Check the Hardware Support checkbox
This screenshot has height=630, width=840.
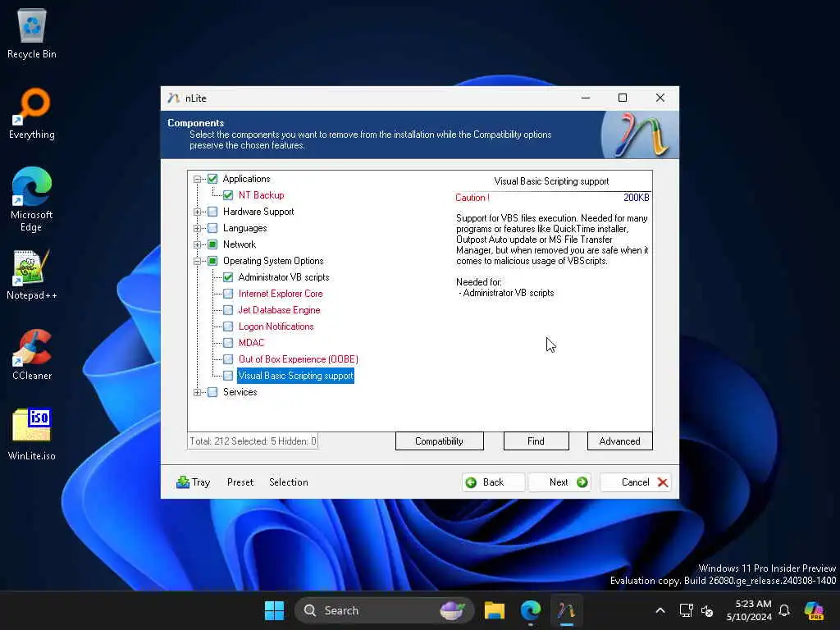(x=212, y=212)
